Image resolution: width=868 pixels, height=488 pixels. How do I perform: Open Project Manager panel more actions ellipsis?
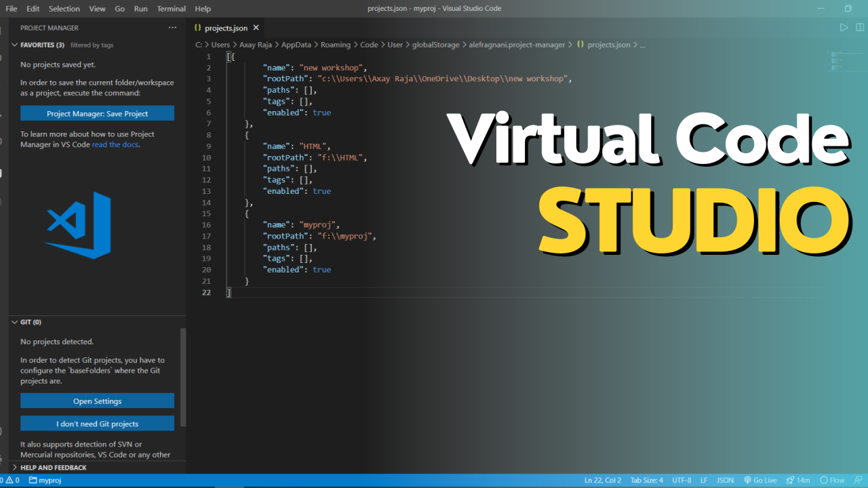[x=172, y=28]
